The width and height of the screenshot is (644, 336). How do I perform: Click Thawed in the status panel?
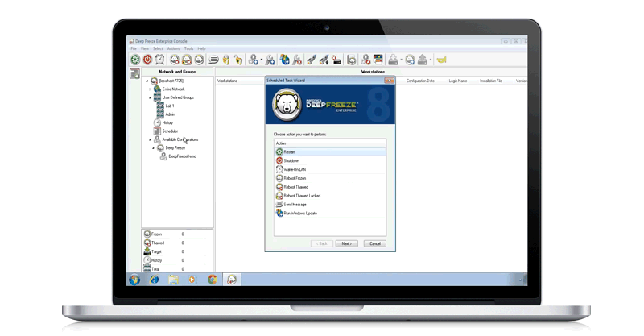(157, 243)
